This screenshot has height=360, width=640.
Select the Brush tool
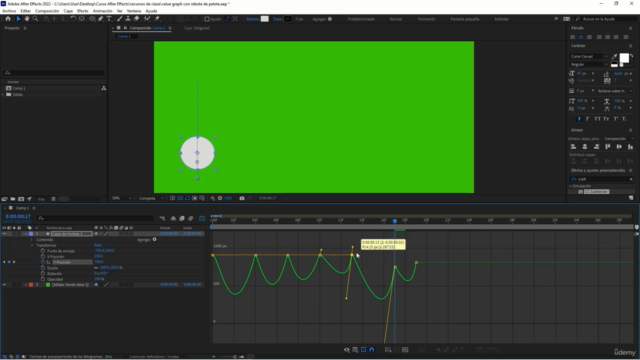pos(120,19)
